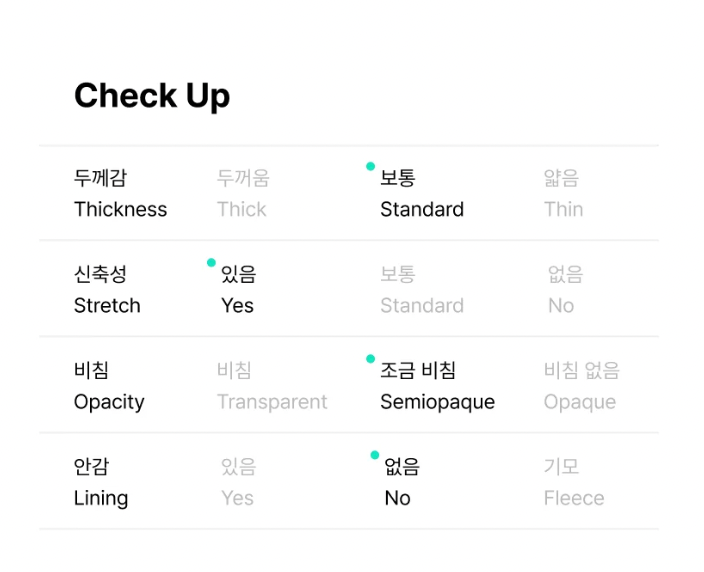Choose Standard for Stretch

tap(421, 290)
